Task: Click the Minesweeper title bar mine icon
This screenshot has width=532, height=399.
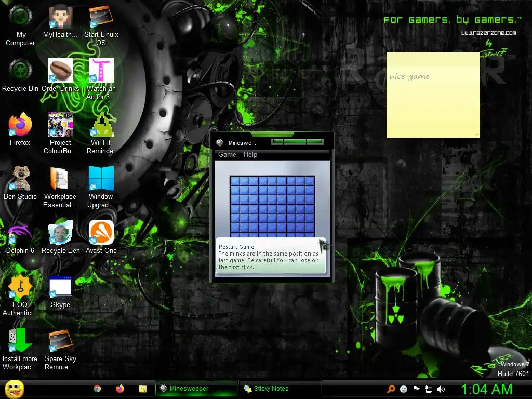Action: tap(220, 142)
